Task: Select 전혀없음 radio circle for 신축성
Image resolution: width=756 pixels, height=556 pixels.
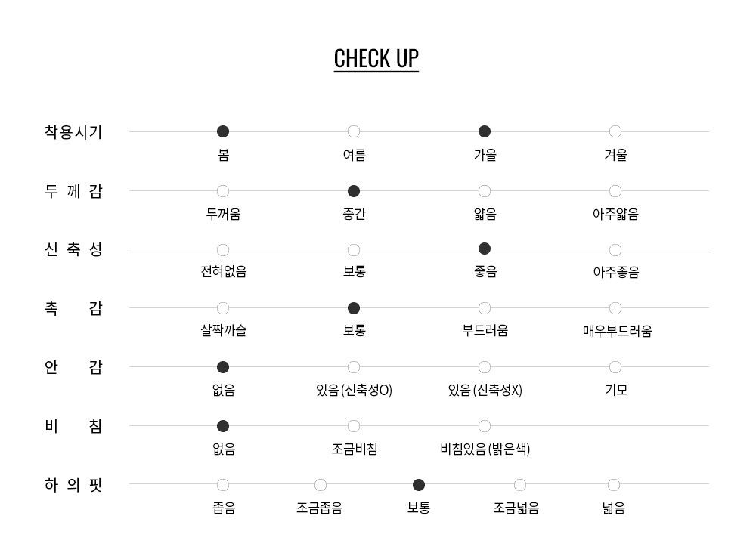Action: [x=223, y=249]
